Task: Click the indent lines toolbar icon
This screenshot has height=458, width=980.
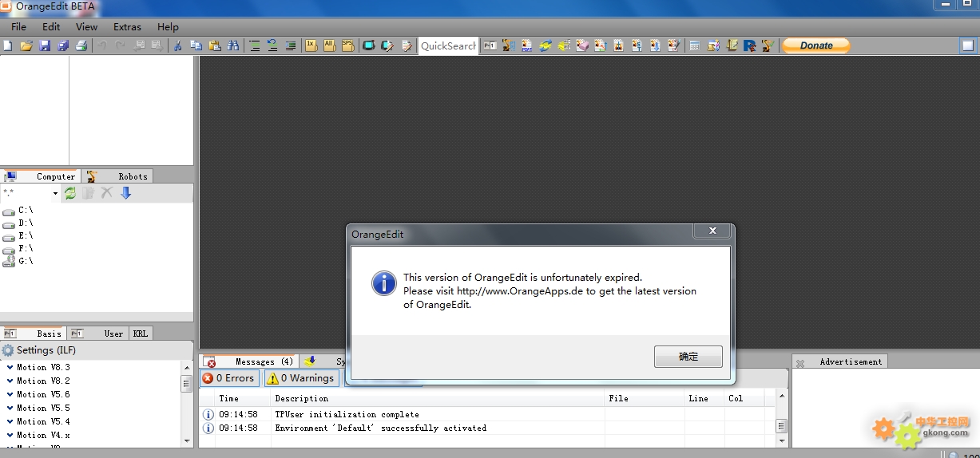Action: click(x=255, y=45)
